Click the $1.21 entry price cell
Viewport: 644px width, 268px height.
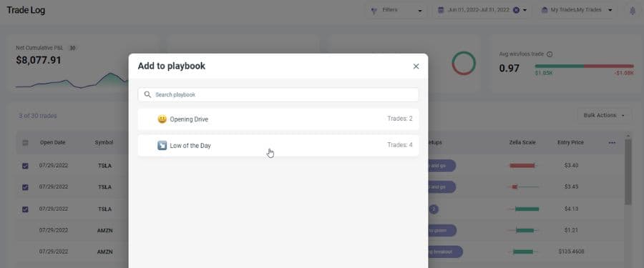[571, 230]
